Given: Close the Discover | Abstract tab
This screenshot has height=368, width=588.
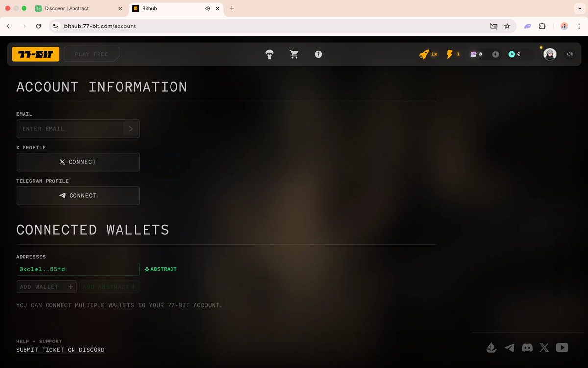Looking at the screenshot, I should click(x=120, y=8).
